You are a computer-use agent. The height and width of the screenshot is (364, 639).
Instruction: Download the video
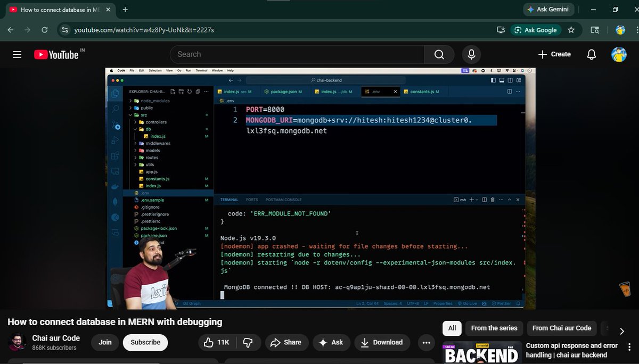(383, 342)
